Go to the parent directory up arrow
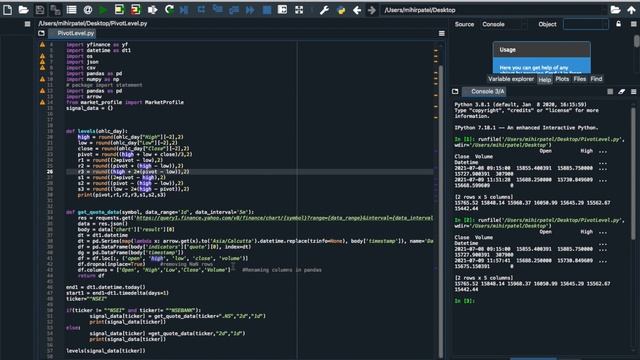The width and height of the screenshot is (640, 360). point(631,10)
